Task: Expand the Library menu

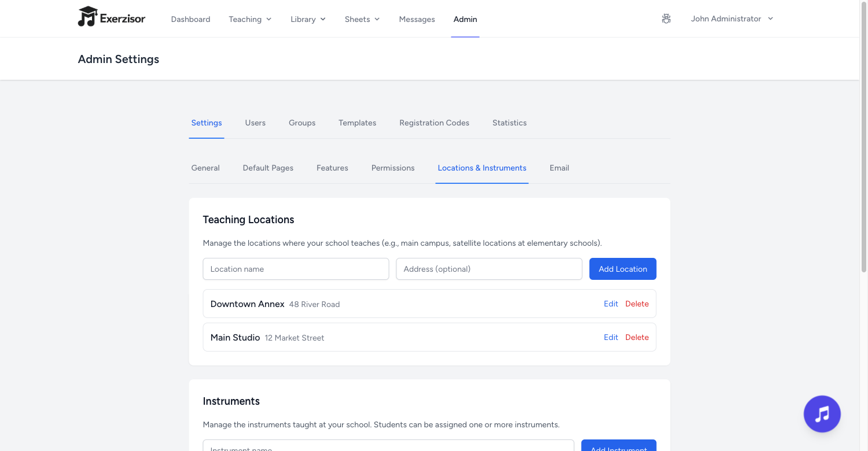Action: pyautogui.click(x=308, y=19)
